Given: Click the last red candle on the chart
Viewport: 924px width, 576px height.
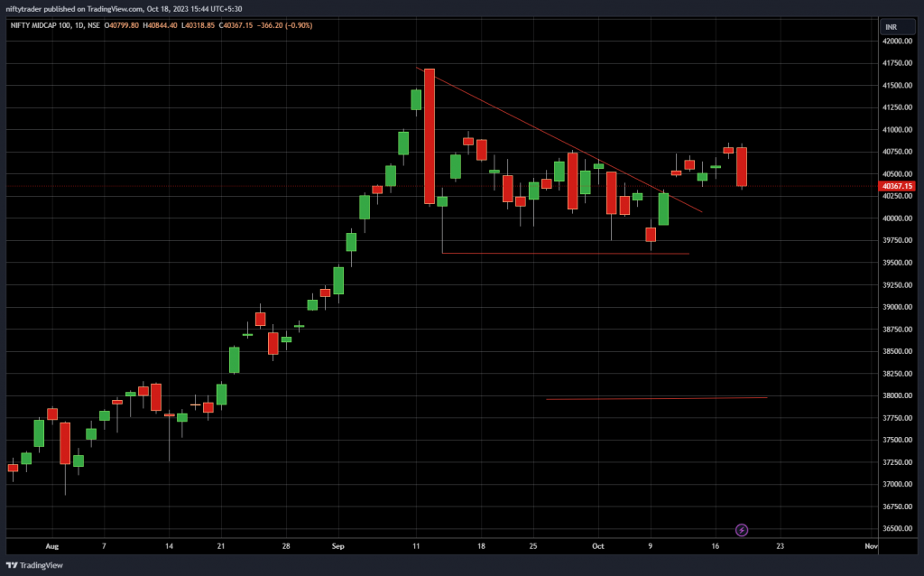Looking at the screenshot, I should [742, 167].
